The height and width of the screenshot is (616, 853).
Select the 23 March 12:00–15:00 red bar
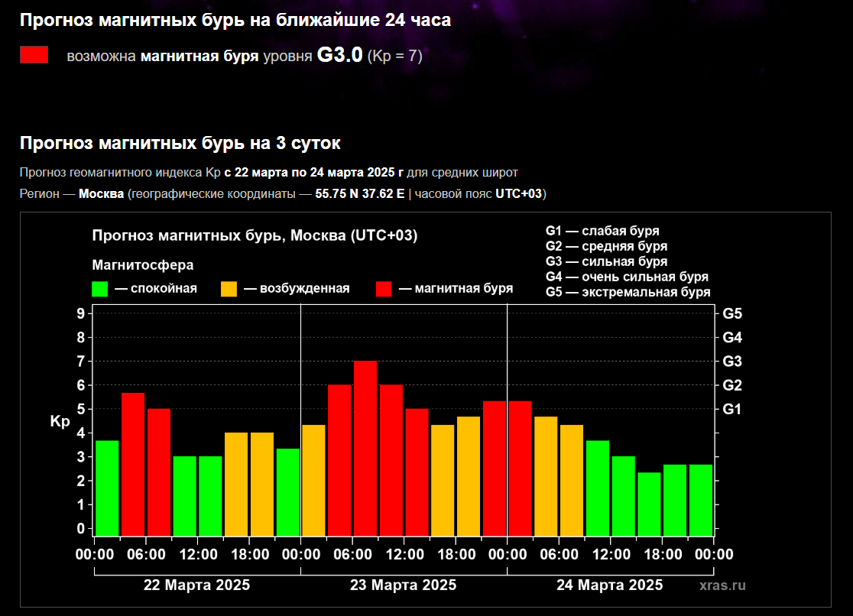tap(417, 472)
